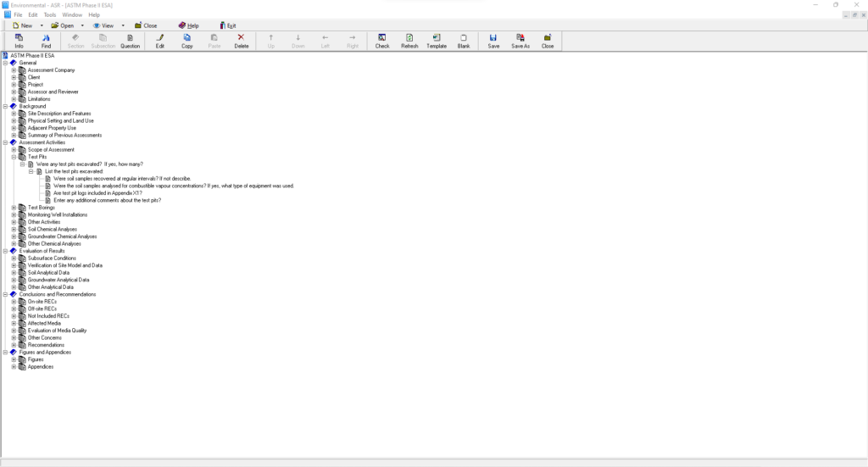Screen dimensions: 868x467
Task: Open the Window menu
Action: (x=72, y=14)
